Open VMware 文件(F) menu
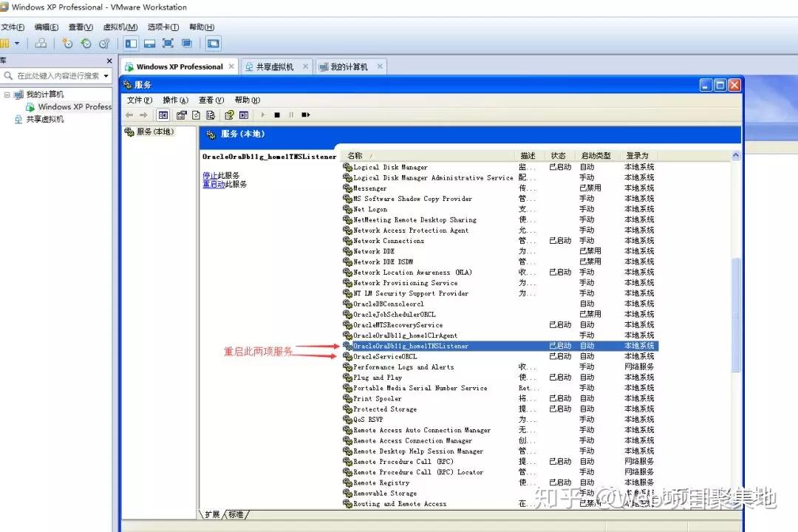 point(13,27)
